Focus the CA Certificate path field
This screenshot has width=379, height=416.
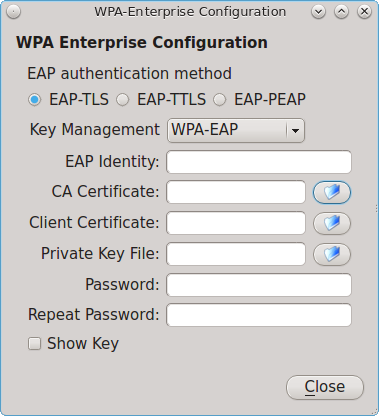click(x=236, y=192)
